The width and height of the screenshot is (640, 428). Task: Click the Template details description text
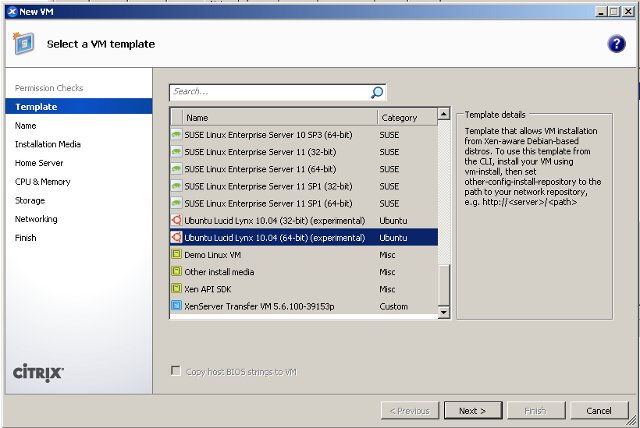click(532, 166)
